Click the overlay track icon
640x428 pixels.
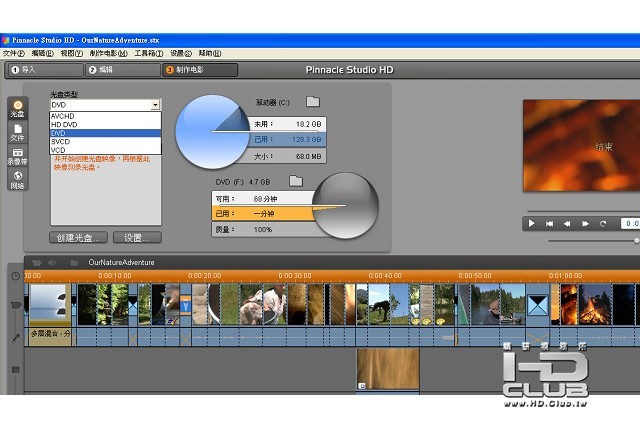[x=16, y=370]
